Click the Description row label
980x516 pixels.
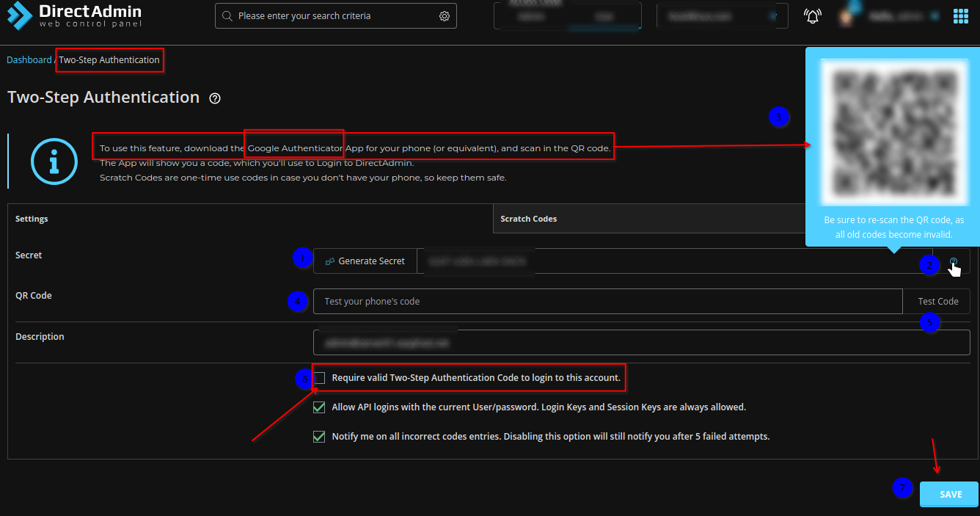pyautogui.click(x=40, y=337)
